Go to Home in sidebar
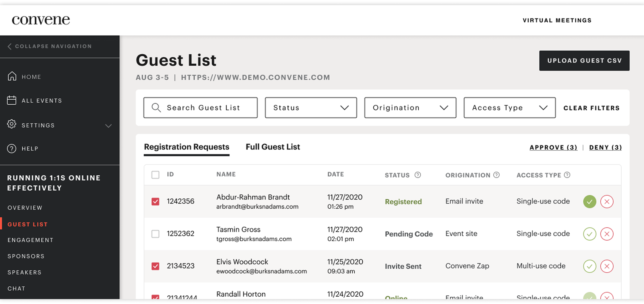 pos(31,77)
